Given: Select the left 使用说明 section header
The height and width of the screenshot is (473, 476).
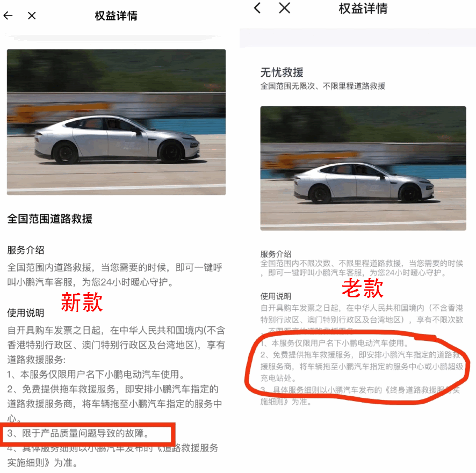Looking at the screenshot, I should [x=26, y=312].
